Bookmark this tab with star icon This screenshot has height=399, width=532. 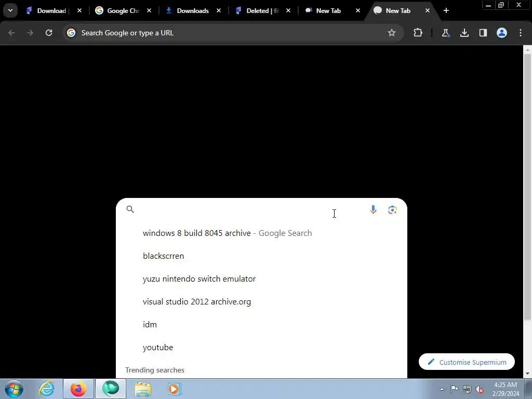tap(392, 33)
